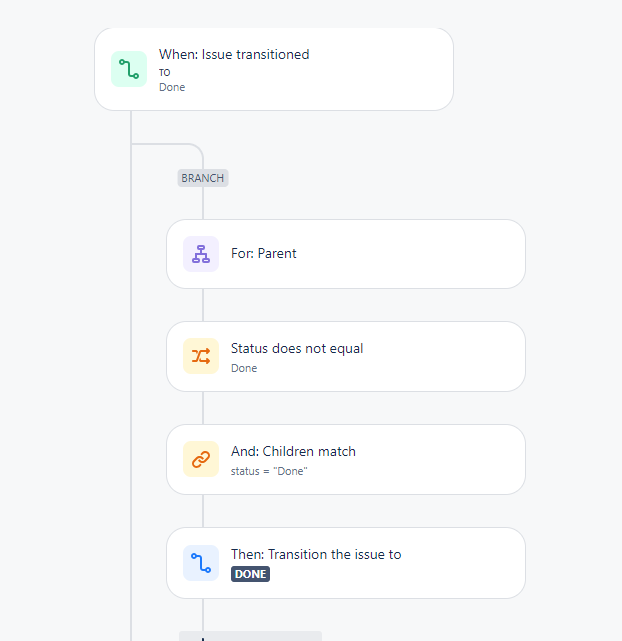This screenshot has width=622, height=641.
Task: Open the 'And: Children match' title
Action: (x=293, y=451)
